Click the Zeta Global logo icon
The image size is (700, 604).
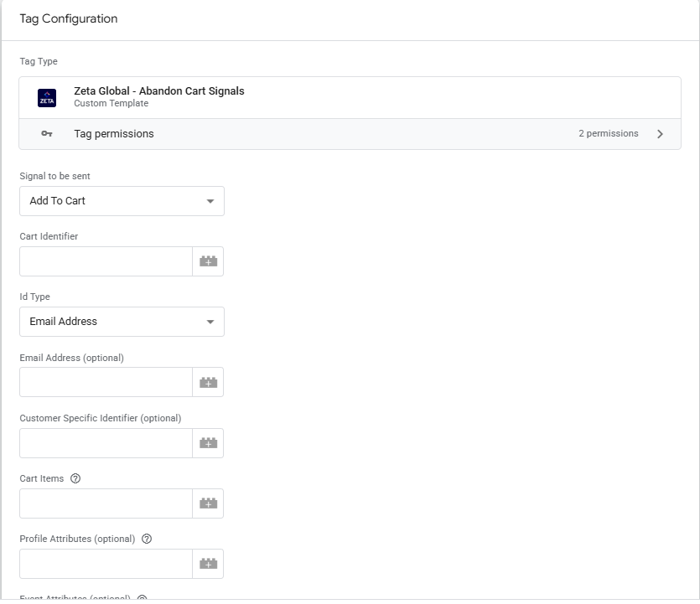click(47, 98)
